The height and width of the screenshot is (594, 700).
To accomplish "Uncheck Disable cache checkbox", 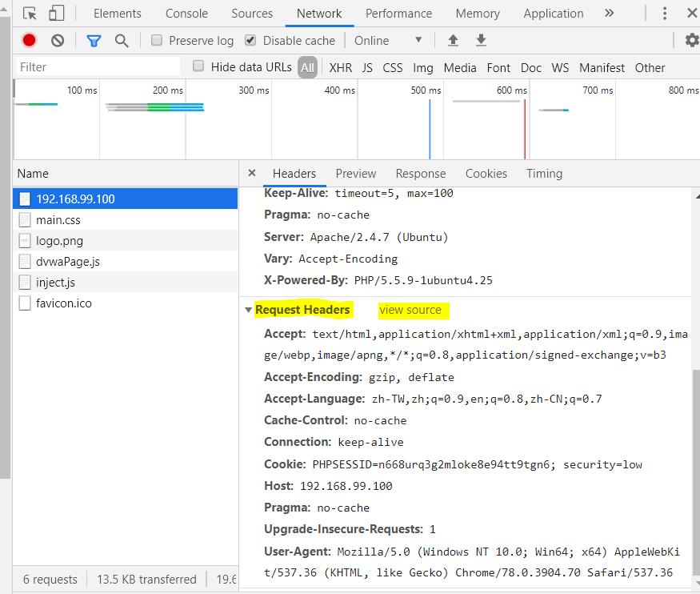I will pos(250,40).
